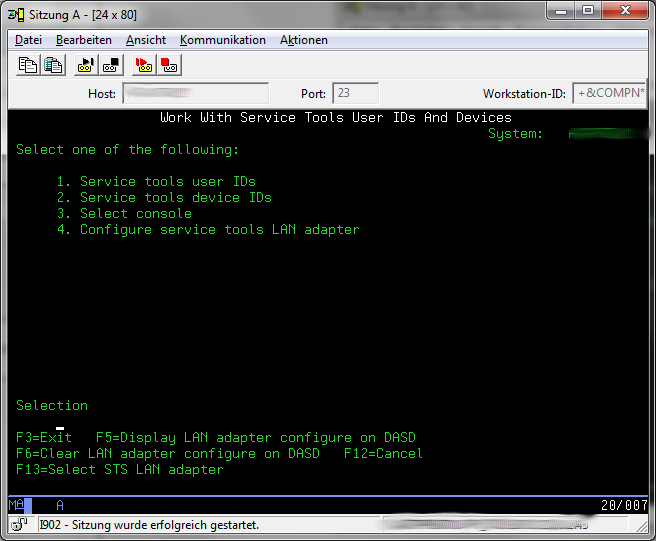Stop macro playback from the toolbar

(x=112, y=65)
